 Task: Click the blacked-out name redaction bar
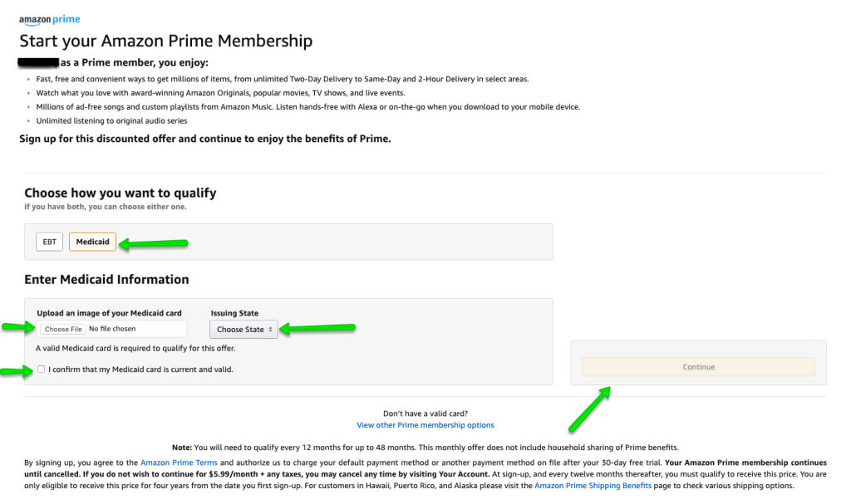click(x=38, y=62)
